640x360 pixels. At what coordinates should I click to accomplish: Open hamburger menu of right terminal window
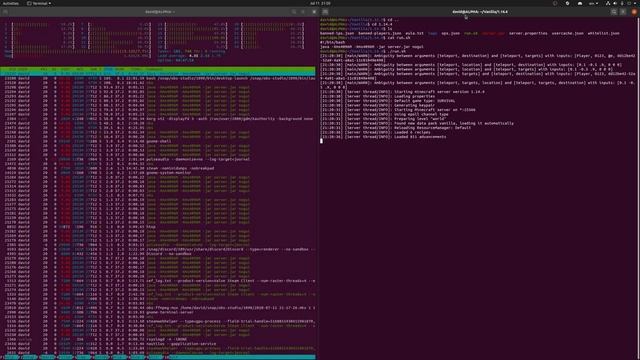(623, 12)
